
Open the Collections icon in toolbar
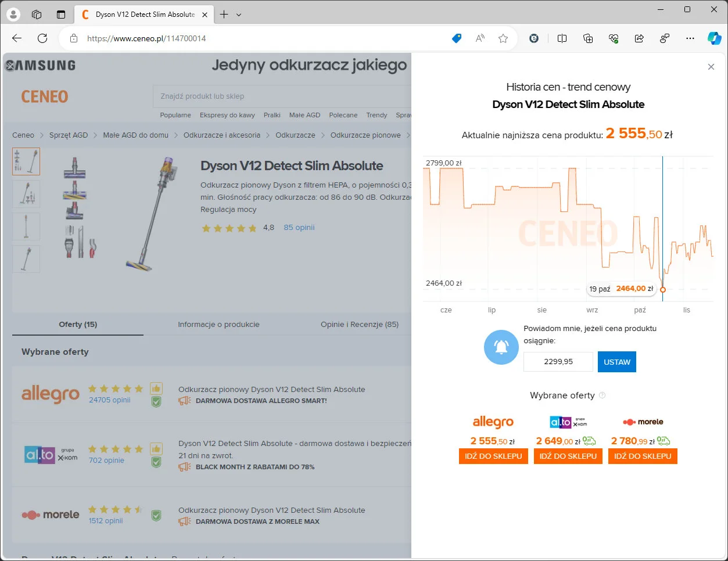click(588, 38)
